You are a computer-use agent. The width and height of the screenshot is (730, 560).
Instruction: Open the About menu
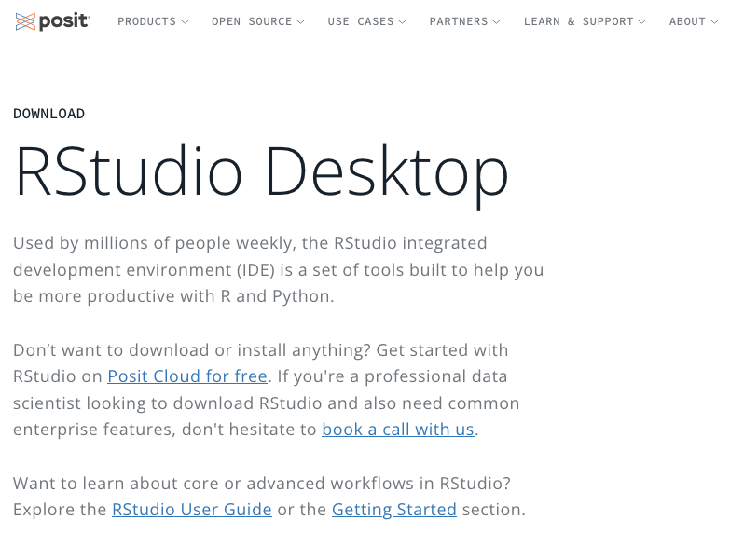click(x=687, y=21)
